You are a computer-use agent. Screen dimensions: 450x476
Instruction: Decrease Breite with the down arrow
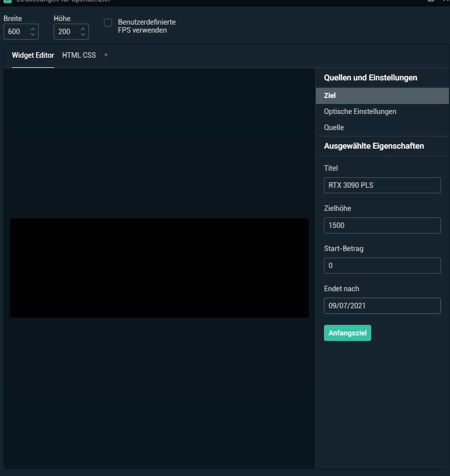(x=33, y=35)
